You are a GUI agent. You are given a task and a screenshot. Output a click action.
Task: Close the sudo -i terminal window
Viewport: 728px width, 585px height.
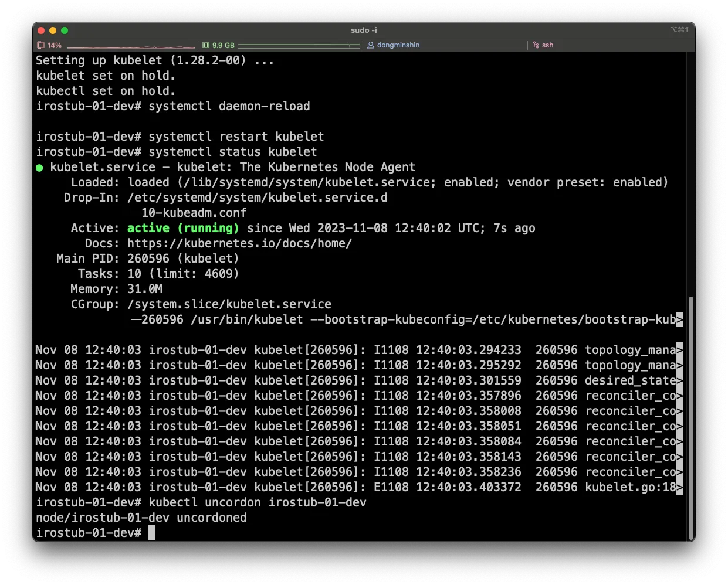tap(41, 30)
